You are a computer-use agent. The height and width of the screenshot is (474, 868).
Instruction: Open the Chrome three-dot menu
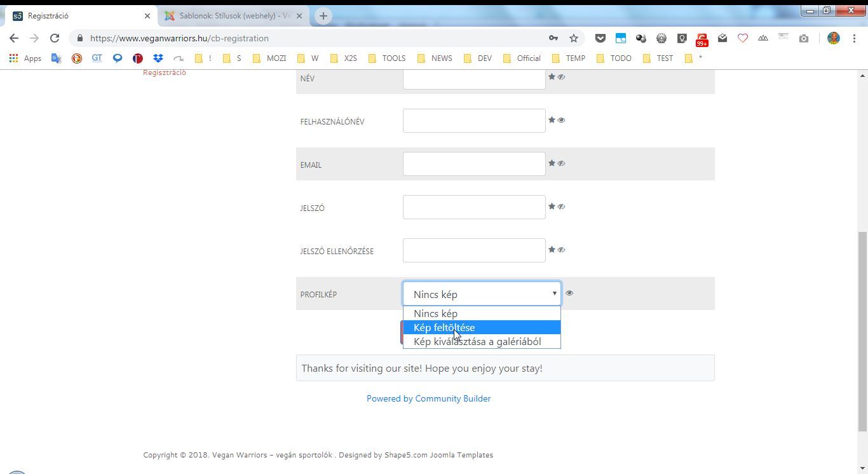coord(855,38)
